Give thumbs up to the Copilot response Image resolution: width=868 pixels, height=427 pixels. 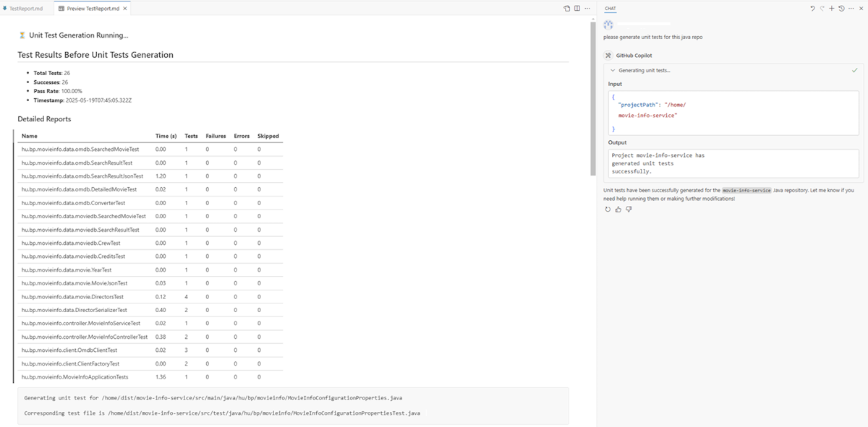[x=618, y=210]
